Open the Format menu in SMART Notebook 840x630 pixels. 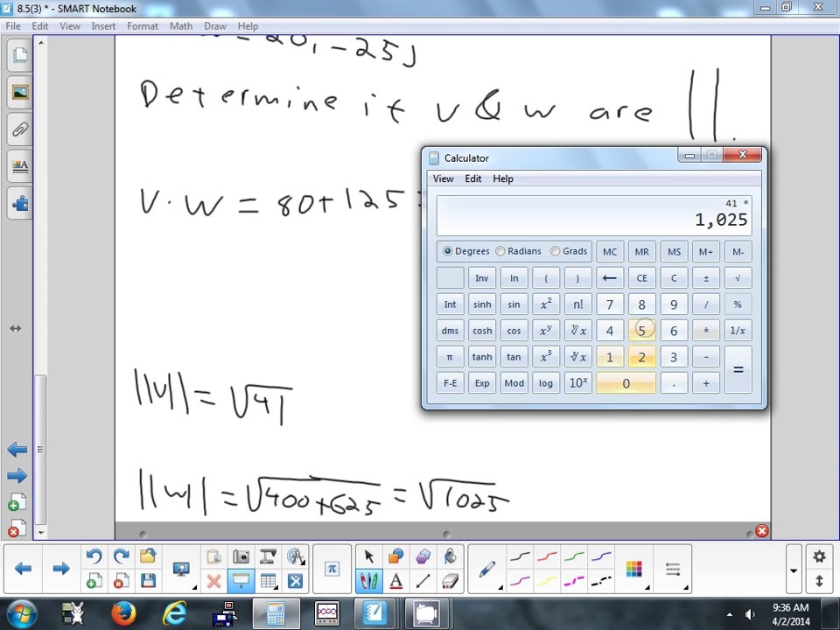[x=143, y=25]
